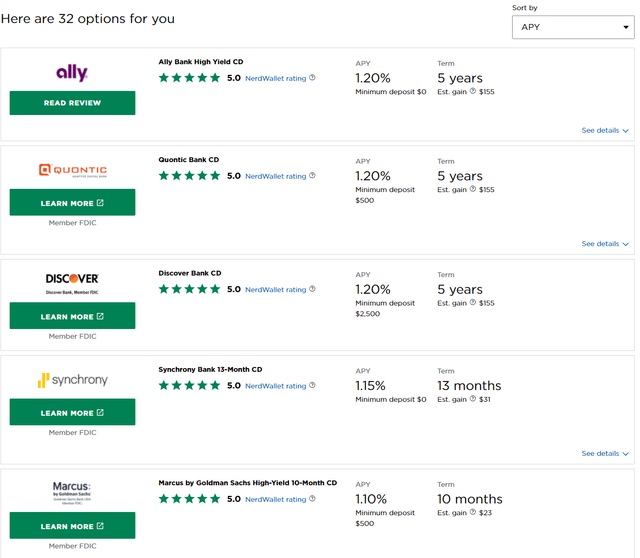Click Learn More for Marcus by Goldman Sachs
This screenshot has width=640, height=558.
tap(72, 526)
